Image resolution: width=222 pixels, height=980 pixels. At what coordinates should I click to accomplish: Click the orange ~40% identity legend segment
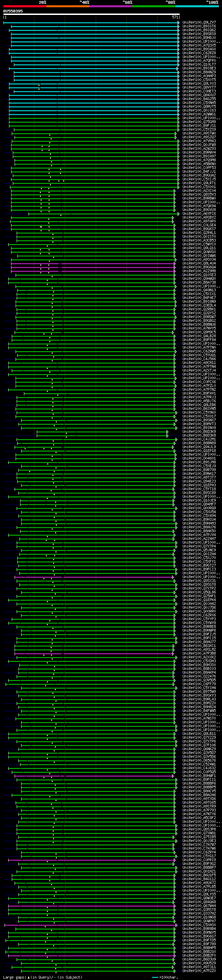(68, 6)
